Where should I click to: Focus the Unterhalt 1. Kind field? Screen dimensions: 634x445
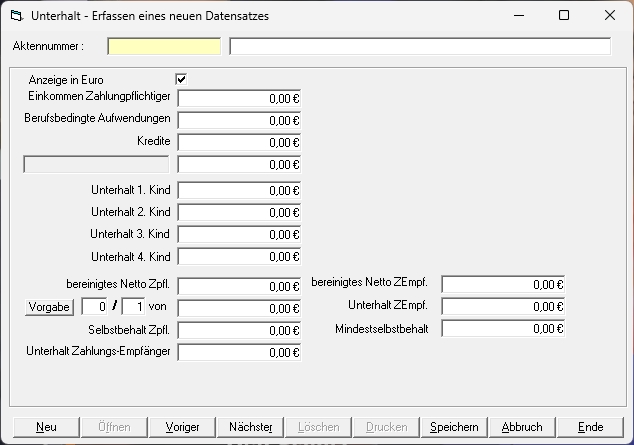click(x=239, y=191)
